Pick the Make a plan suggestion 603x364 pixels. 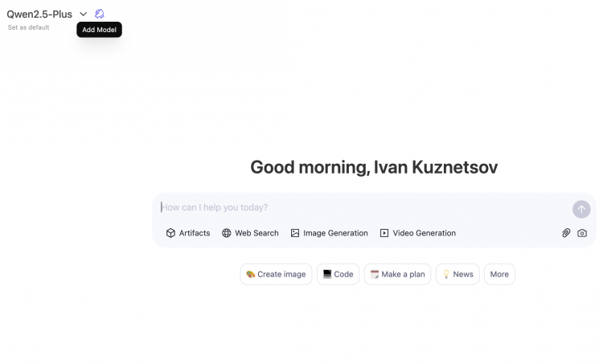pyautogui.click(x=397, y=274)
